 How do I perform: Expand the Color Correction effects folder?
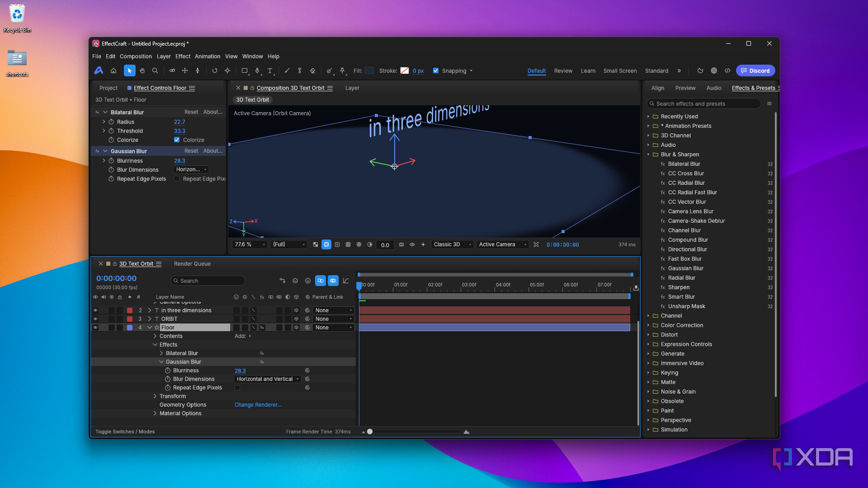(x=648, y=325)
